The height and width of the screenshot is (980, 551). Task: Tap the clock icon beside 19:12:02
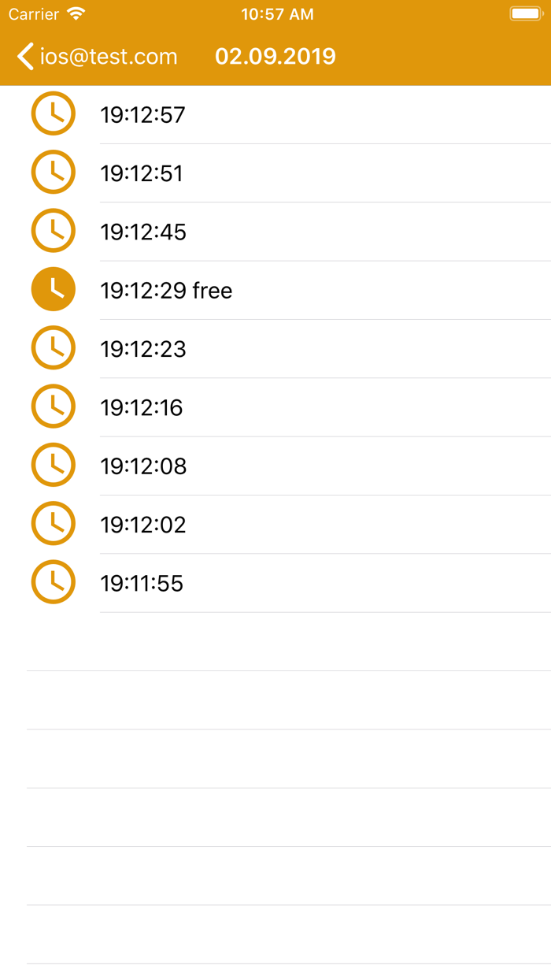(53, 524)
